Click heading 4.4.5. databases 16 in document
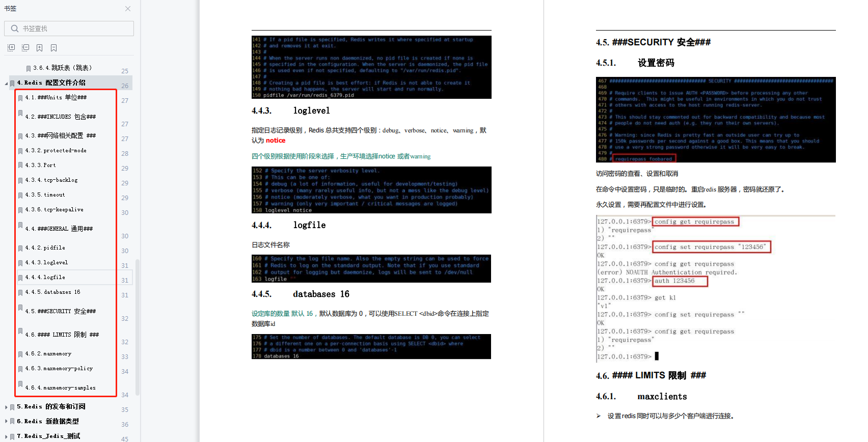 301,294
